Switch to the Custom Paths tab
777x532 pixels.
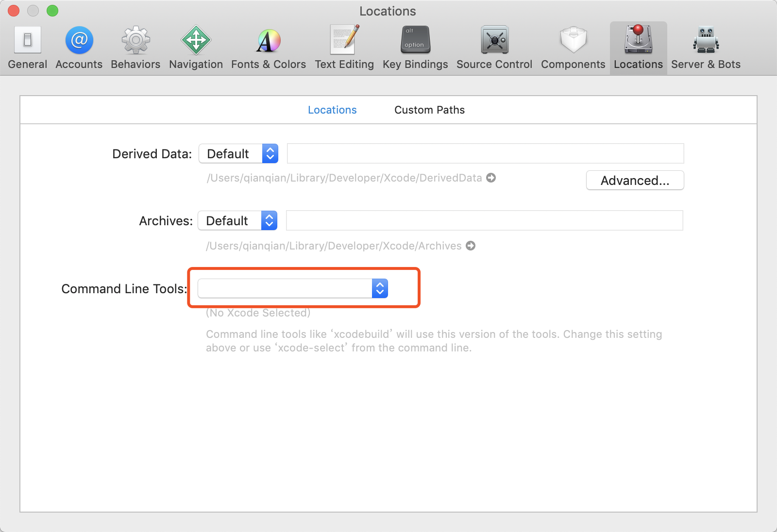(x=429, y=110)
